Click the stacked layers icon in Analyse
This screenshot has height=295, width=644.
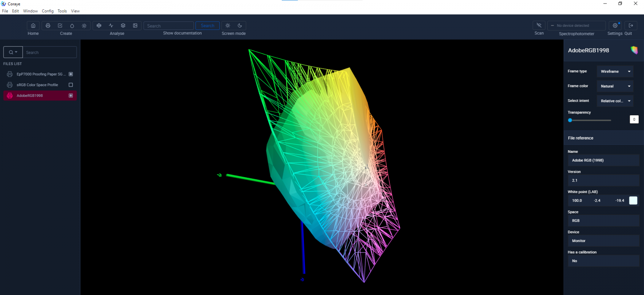(123, 26)
